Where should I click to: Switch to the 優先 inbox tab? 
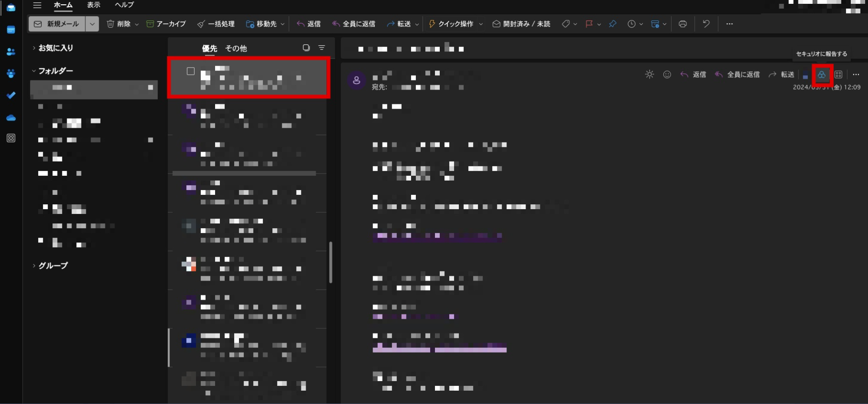point(209,48)
